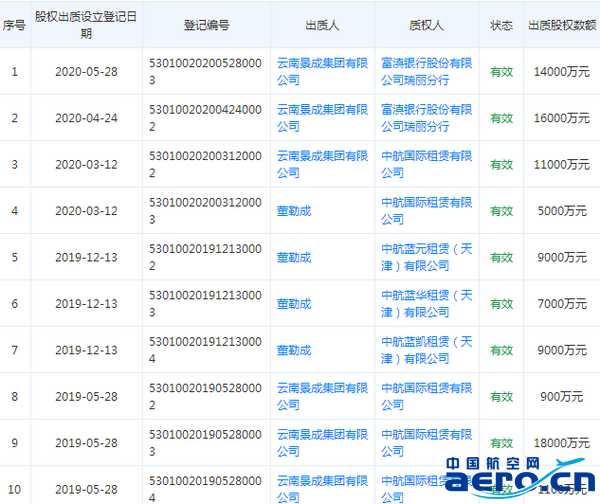The width and height of the screenshot is (600, 504).
Task: Select the 股权出质设立登记日期 column header
Action: [x=86, y=25]
